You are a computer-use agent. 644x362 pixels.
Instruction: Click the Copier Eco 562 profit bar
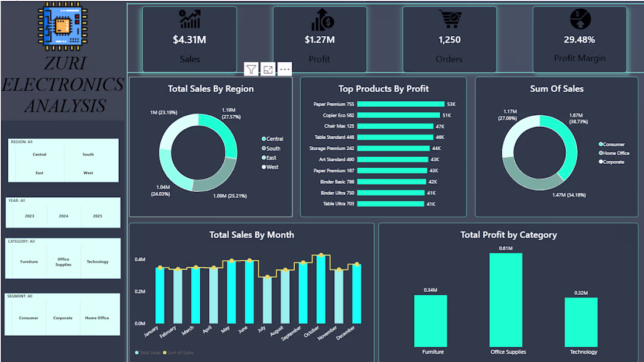click(x=398, y=115)
